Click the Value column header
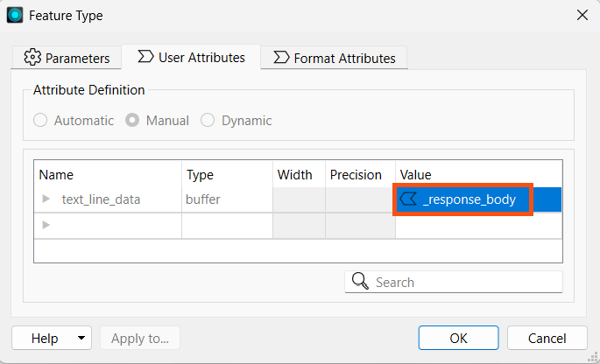 click(x=479, y=174)
